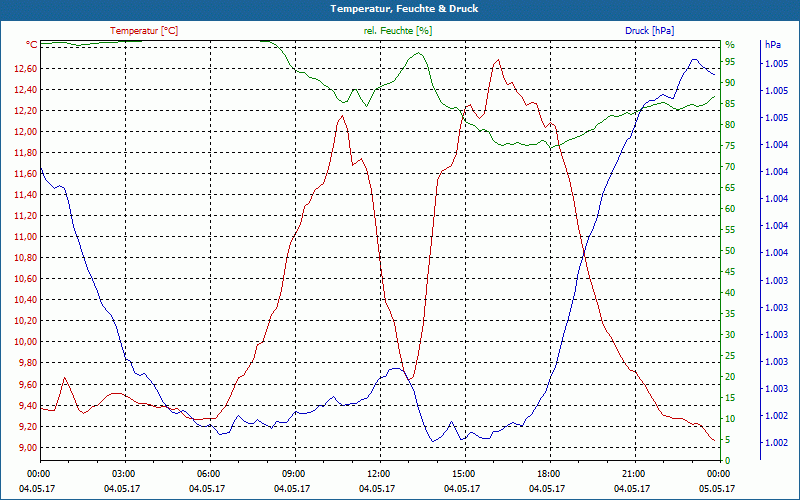Click the '11,80' temperature axis value
The width and height of the screenshot is (800, 500).
point(24,153)
